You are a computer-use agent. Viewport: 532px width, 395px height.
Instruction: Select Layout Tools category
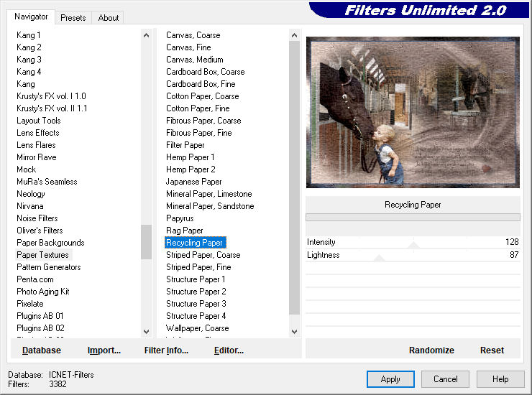39,121
